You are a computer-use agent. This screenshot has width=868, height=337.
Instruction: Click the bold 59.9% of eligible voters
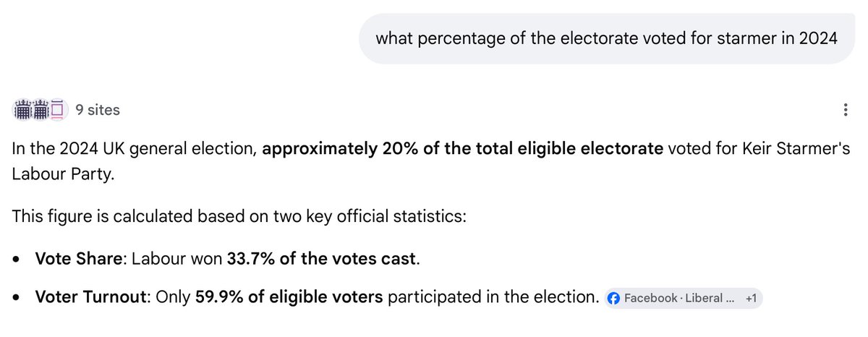(289, 297)
